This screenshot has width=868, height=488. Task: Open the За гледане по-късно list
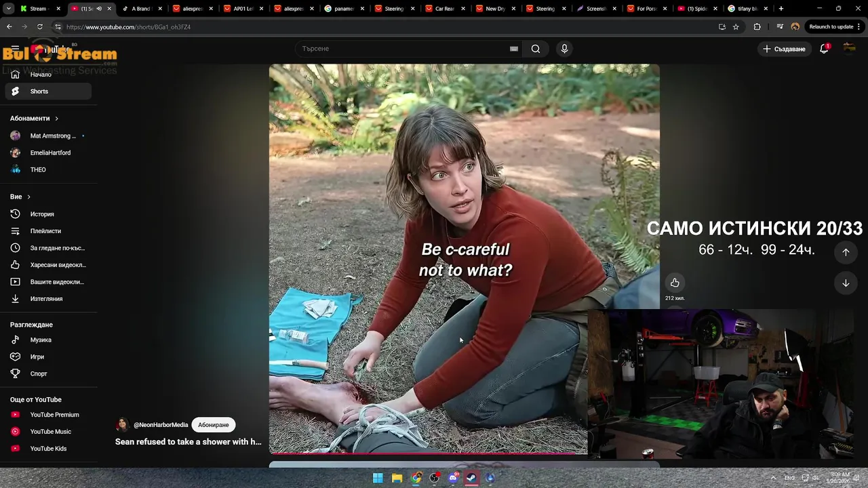tap(48, 248)
